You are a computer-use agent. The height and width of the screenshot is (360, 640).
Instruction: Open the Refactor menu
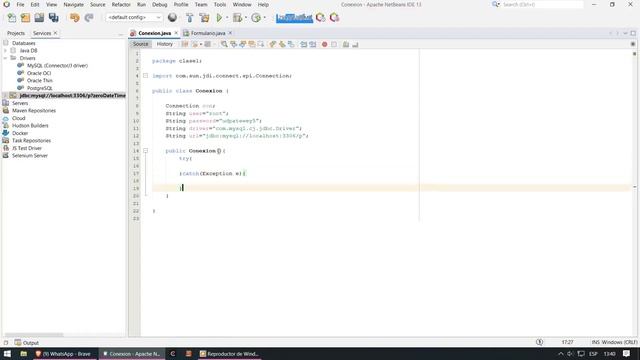pyautogui.click(x=121, y=4)
